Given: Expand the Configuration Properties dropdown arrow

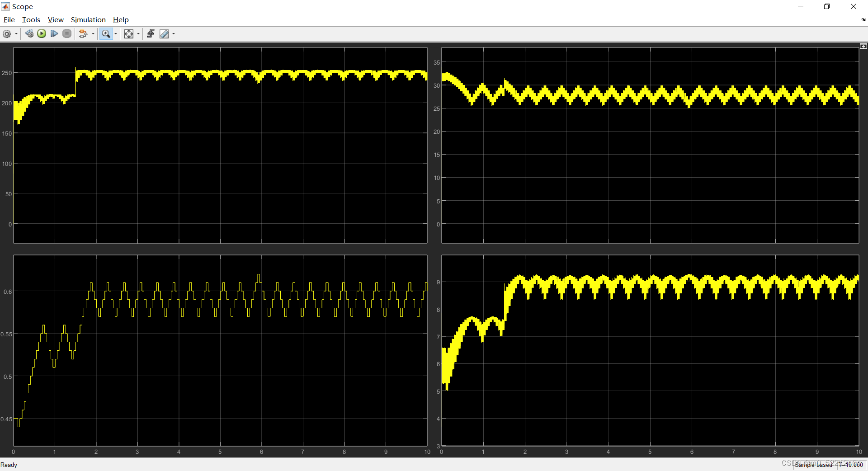Looking at the screenshot, I should tap(16, 33).
